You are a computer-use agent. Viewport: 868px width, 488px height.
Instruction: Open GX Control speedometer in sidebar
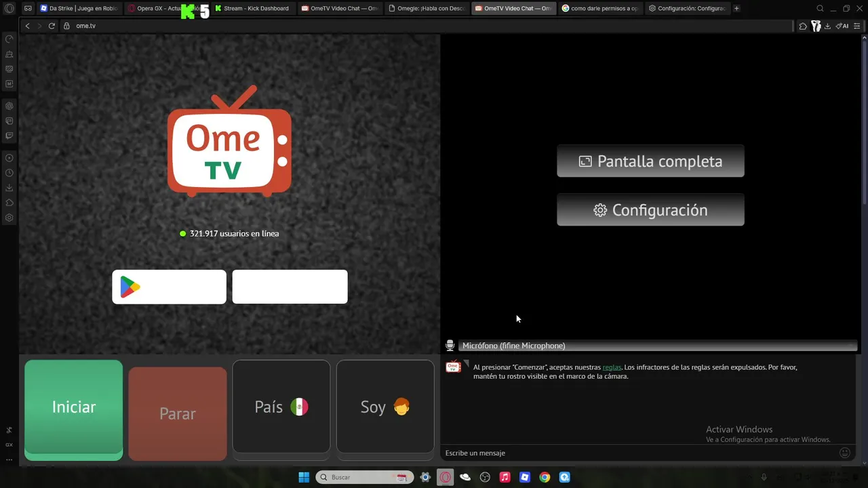tap(9, 39)
